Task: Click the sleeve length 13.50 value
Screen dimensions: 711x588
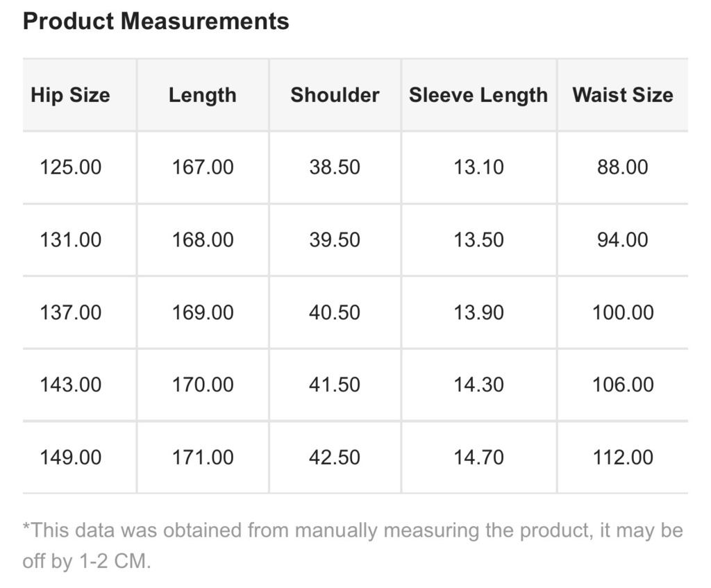Action: (x=478, y=240)
